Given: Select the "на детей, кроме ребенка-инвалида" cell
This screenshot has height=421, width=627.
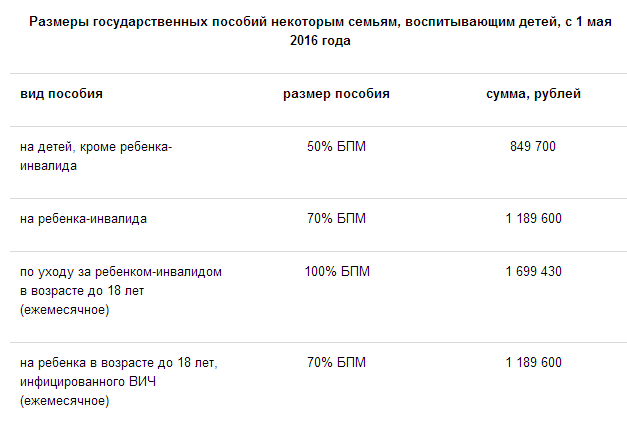Looking at the screenshot, I should 96,157.
